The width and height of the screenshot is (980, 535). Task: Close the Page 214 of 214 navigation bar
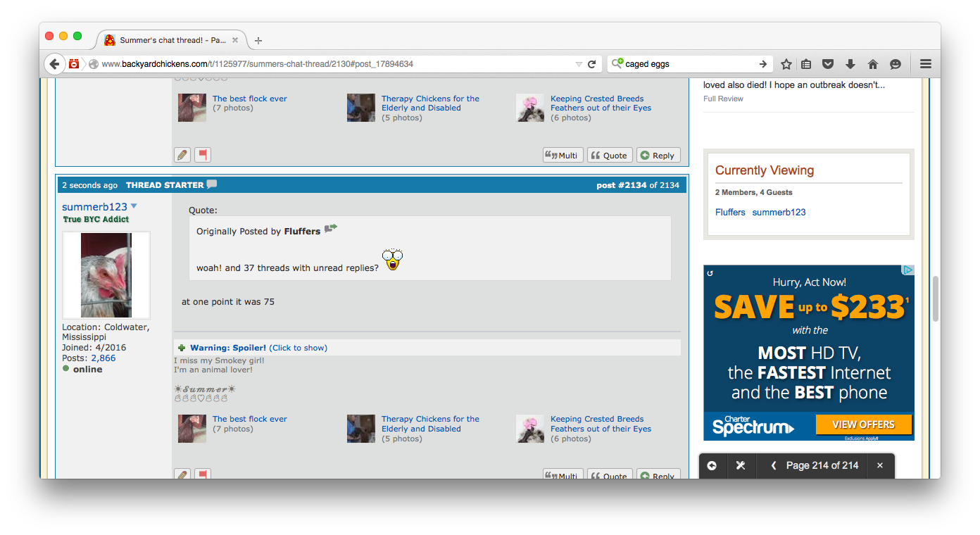click(879, 465)
